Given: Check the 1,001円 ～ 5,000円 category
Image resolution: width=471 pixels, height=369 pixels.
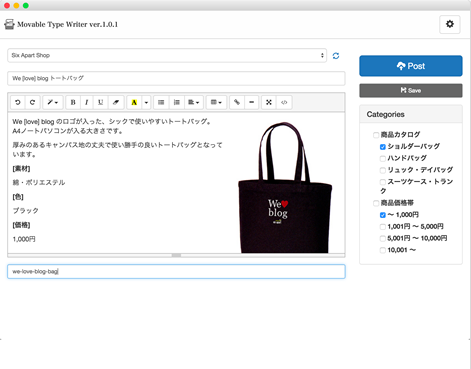Looking at the screenshot, I should (x=383, y=227).
